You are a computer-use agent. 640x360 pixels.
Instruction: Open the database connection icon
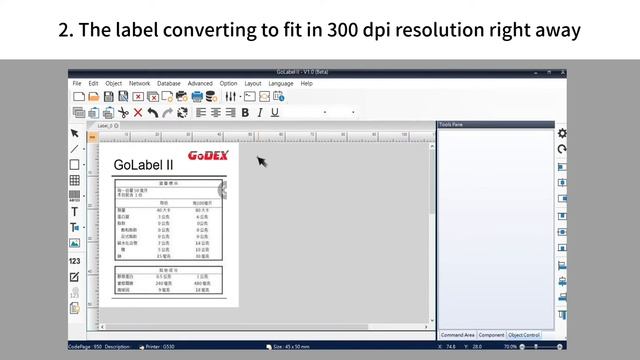(211, 97)
